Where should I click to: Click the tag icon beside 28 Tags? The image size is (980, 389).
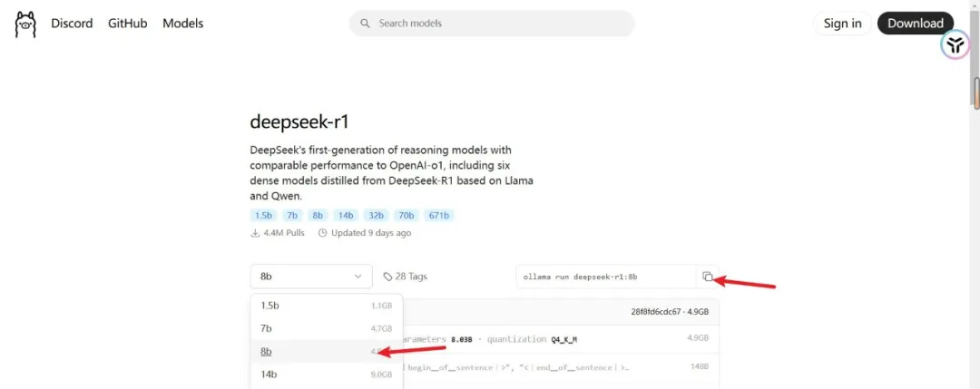[x=387, y=277]
